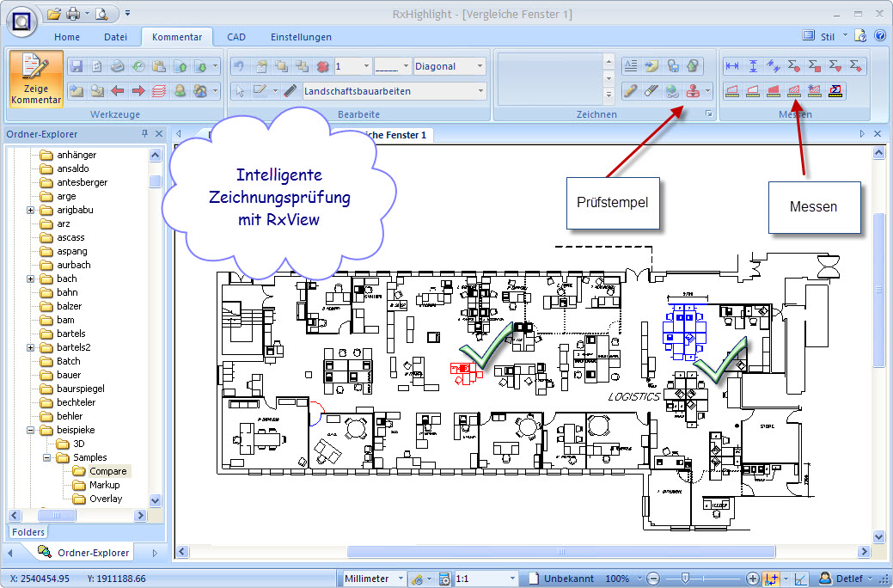The width and height of the screenshot is (893, 588).
Task: Open the Datei ribbon tab
Action: [116, 37]
